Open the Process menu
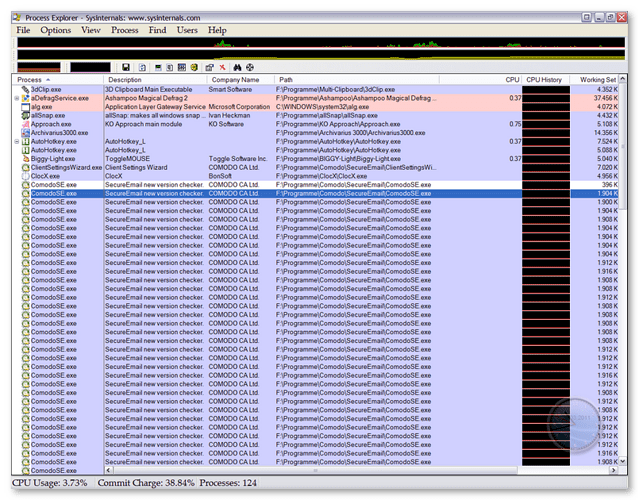The image size is (638, 500). [x=125, y=30]
